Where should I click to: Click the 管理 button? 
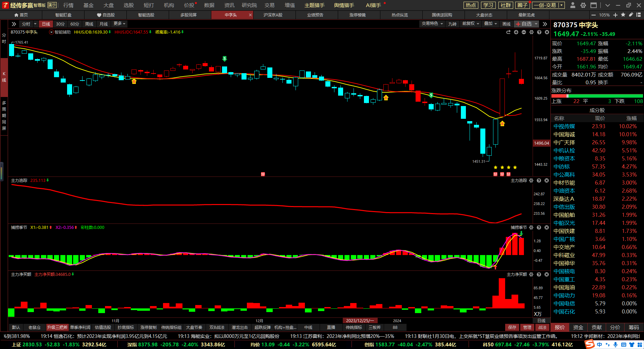[527, 328]
